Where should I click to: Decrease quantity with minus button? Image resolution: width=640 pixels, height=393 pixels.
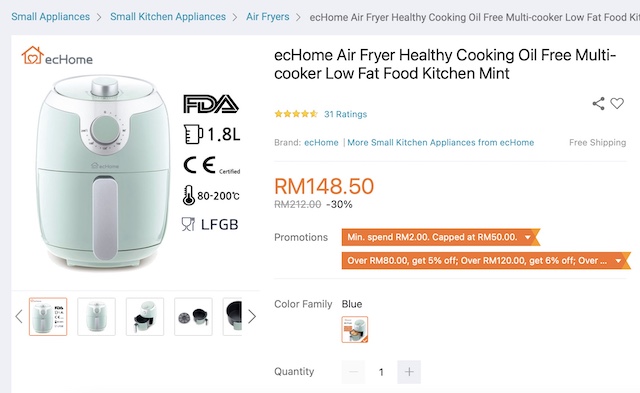click(x=353, y=372)
